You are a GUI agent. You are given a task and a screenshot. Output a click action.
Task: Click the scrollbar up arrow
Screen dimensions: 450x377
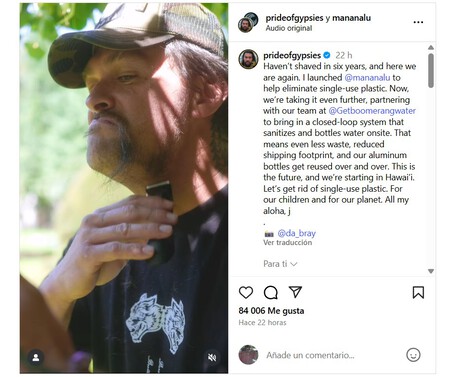click(x=431, y=47)
